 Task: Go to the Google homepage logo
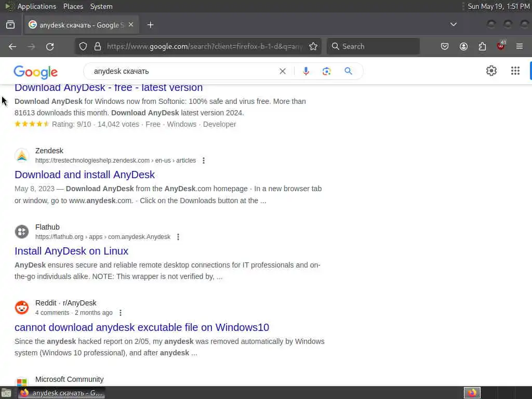36,72
